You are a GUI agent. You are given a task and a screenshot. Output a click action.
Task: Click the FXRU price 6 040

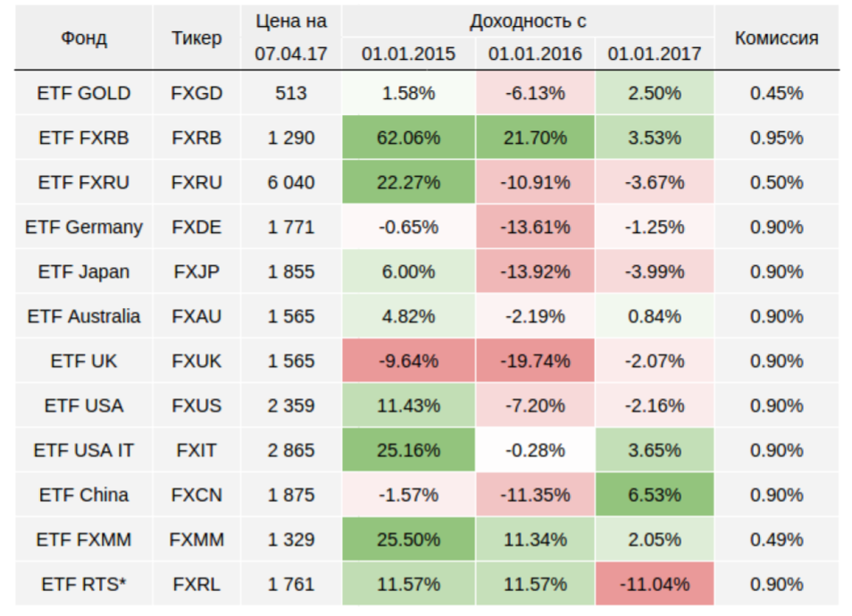pos(291,182)
